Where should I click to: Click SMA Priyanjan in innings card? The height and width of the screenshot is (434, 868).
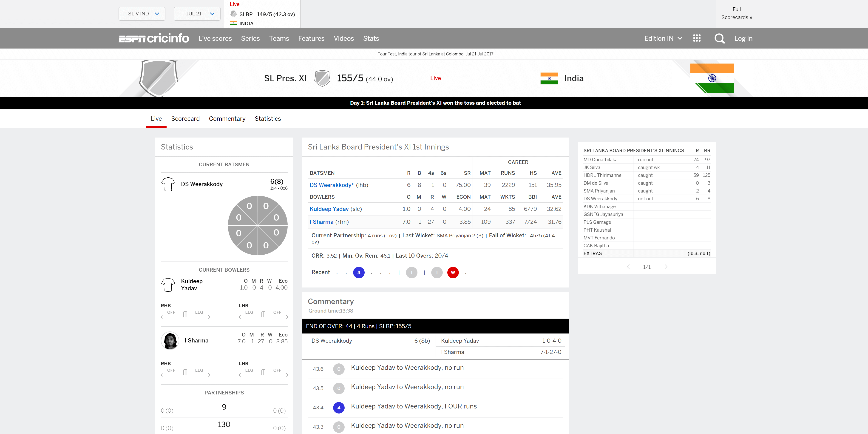[599, 191]
